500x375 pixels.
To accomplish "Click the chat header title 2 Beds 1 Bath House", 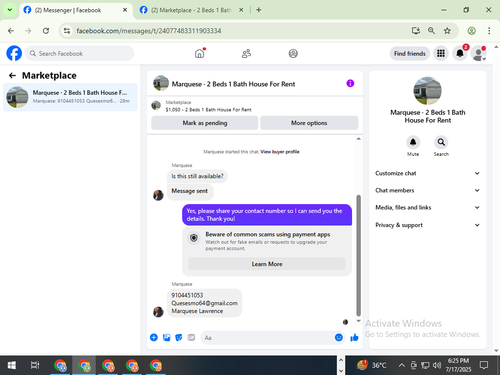I will point(233,84).
